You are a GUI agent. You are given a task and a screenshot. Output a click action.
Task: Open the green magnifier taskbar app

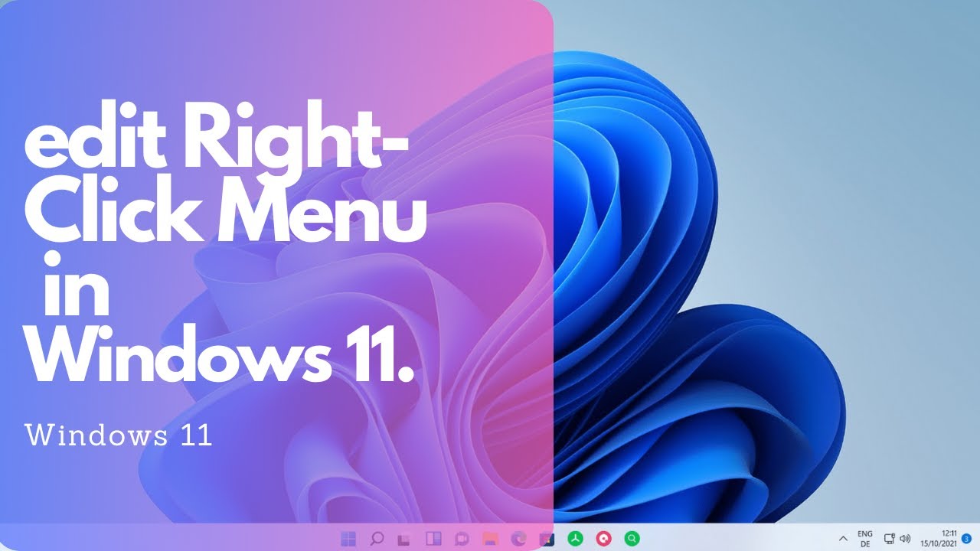[x=632, y=539]
